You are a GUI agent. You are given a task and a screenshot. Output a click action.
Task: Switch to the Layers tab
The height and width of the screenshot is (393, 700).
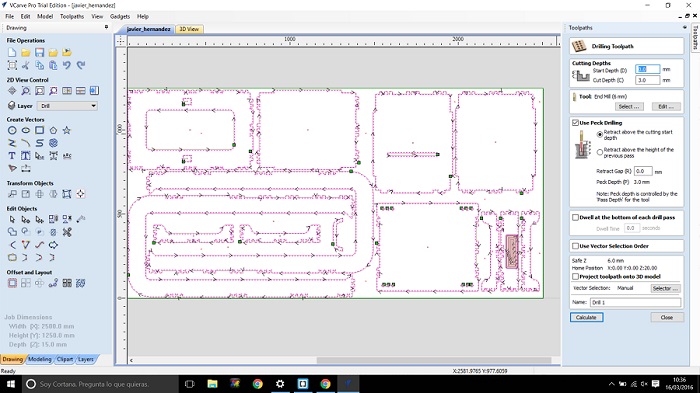pos(86,360)
